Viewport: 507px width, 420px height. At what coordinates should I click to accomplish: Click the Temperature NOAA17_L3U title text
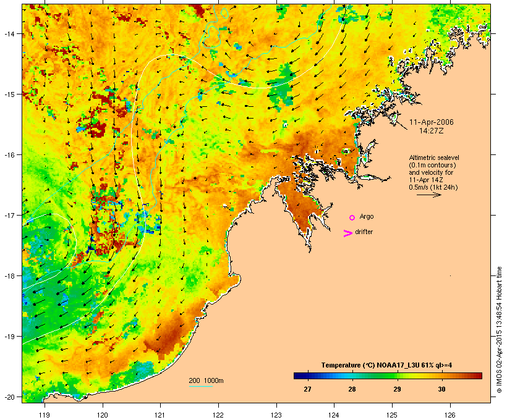click(386, 365)
